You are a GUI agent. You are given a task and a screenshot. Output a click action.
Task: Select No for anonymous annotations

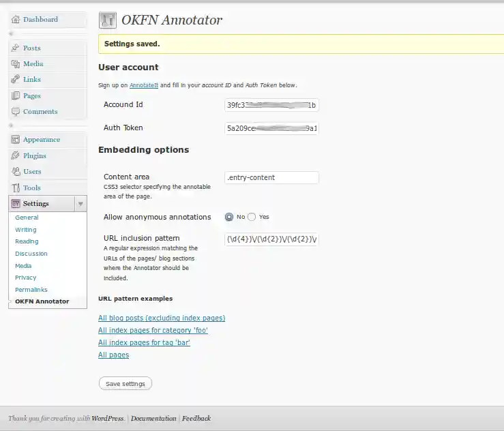[229, 217]
